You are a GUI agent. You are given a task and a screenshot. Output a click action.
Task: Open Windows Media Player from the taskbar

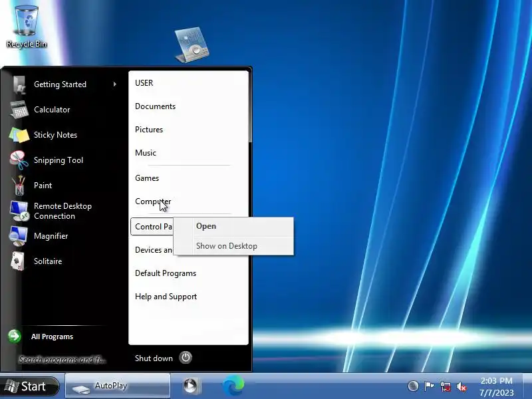click(192, 386)
